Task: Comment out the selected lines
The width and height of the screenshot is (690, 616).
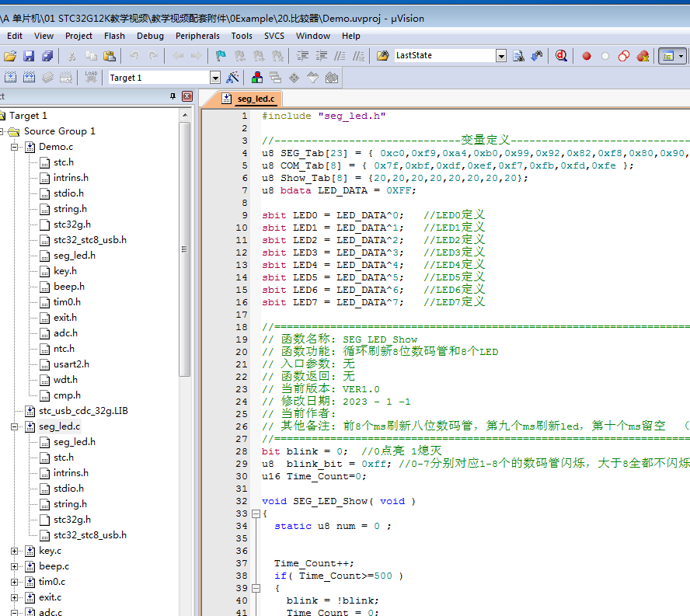Action: point(340,56)
